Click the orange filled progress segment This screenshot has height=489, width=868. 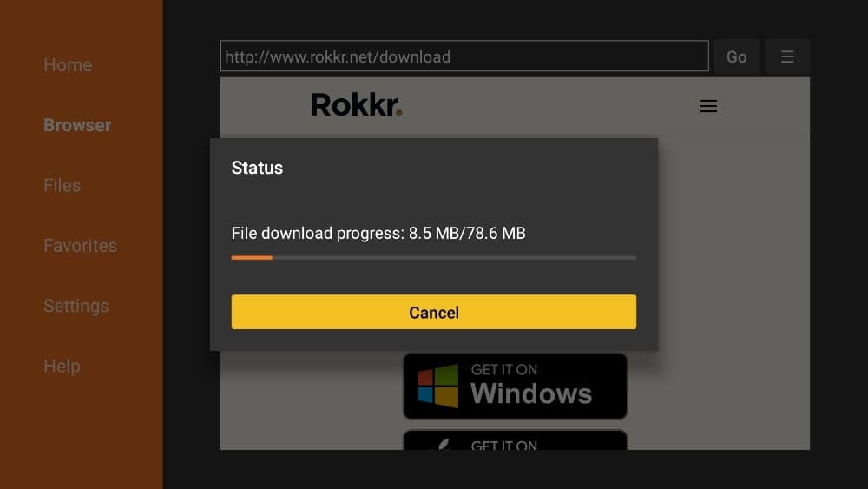(x=252, y=257)
